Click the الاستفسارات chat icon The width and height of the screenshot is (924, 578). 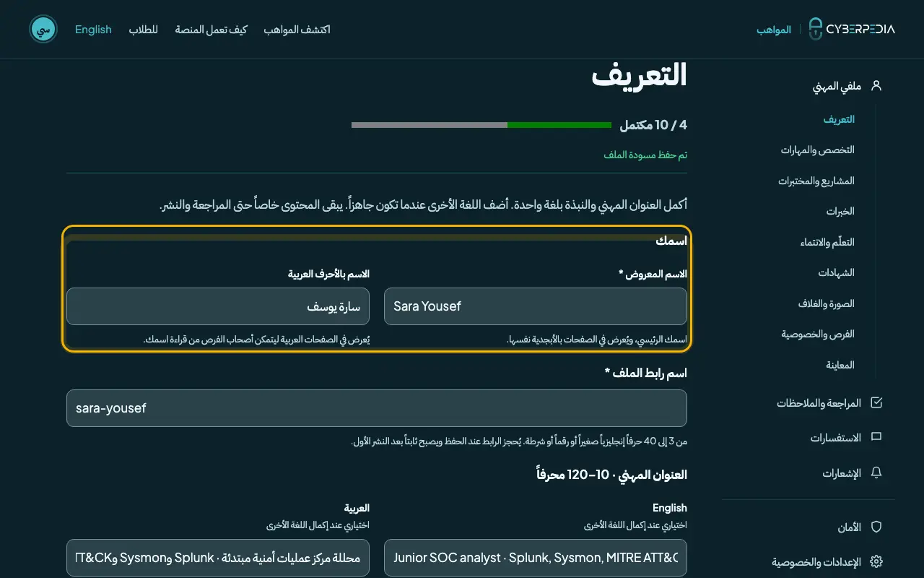pyautogui.click(x=876, y=437)
